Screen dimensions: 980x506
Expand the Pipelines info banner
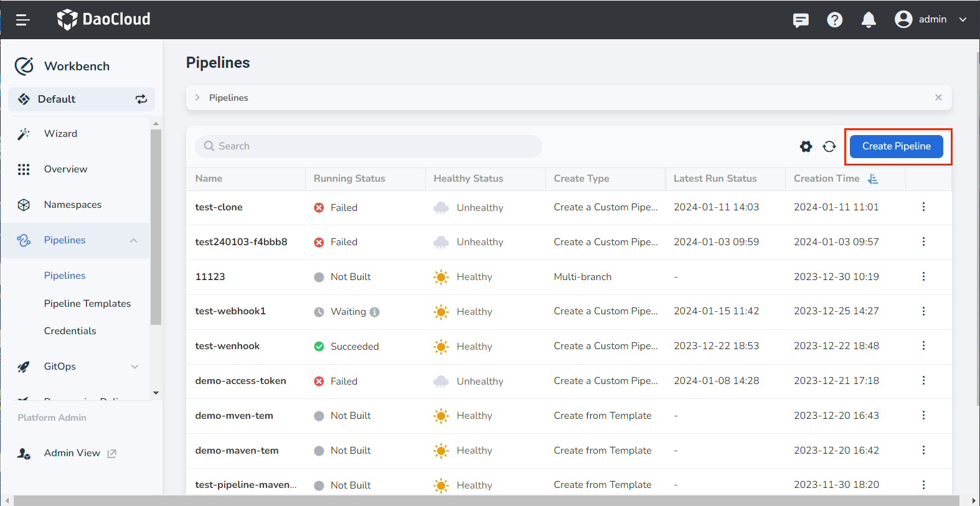pyautogui.click(x=197, y=98)
